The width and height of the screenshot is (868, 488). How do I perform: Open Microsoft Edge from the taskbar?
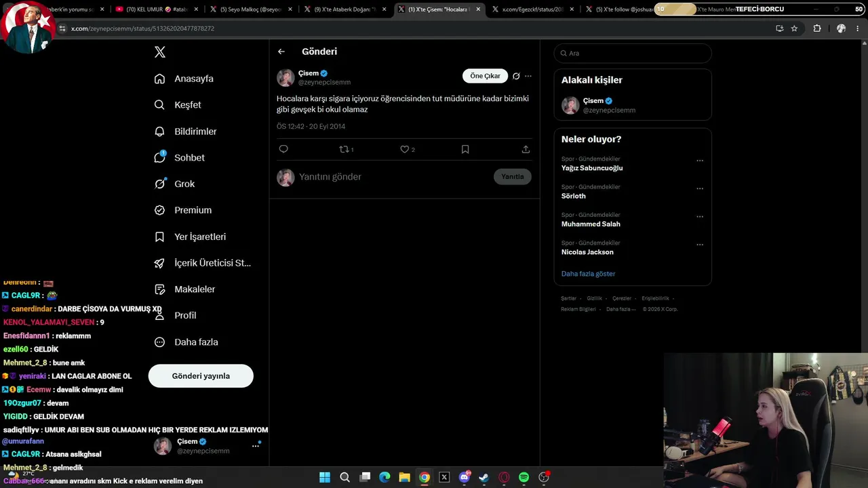point(384,477)
